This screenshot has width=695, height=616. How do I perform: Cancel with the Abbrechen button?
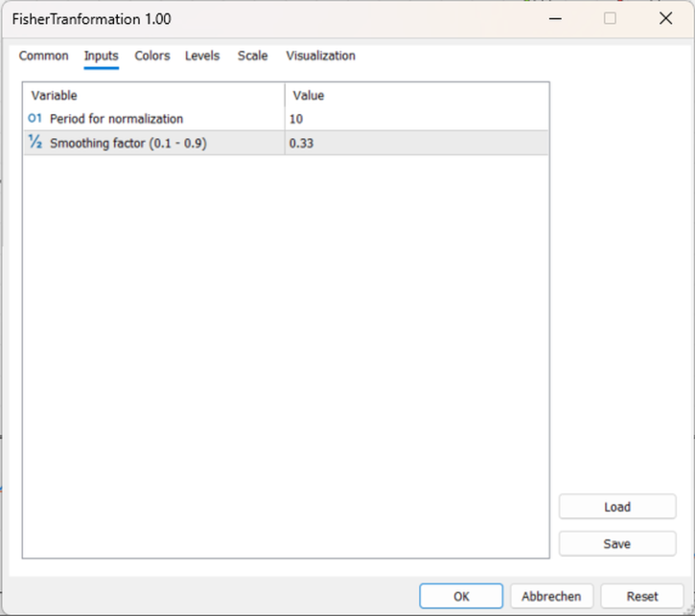(x=551, y=596)
